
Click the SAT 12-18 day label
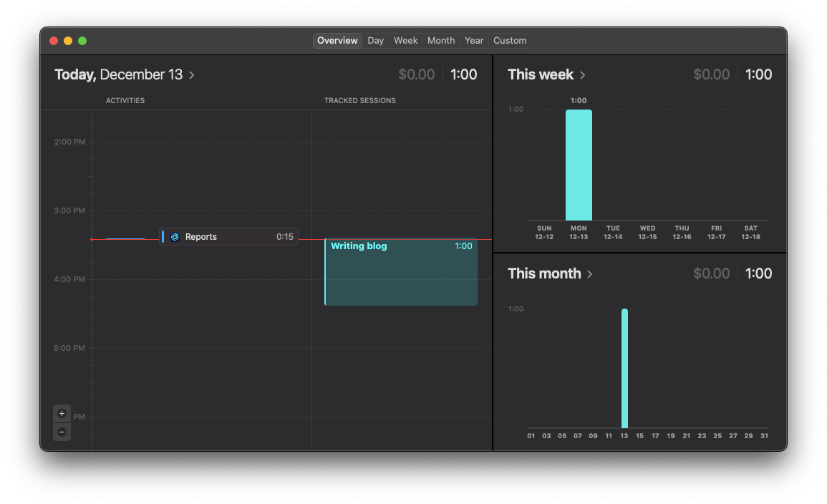pos(750,233)
